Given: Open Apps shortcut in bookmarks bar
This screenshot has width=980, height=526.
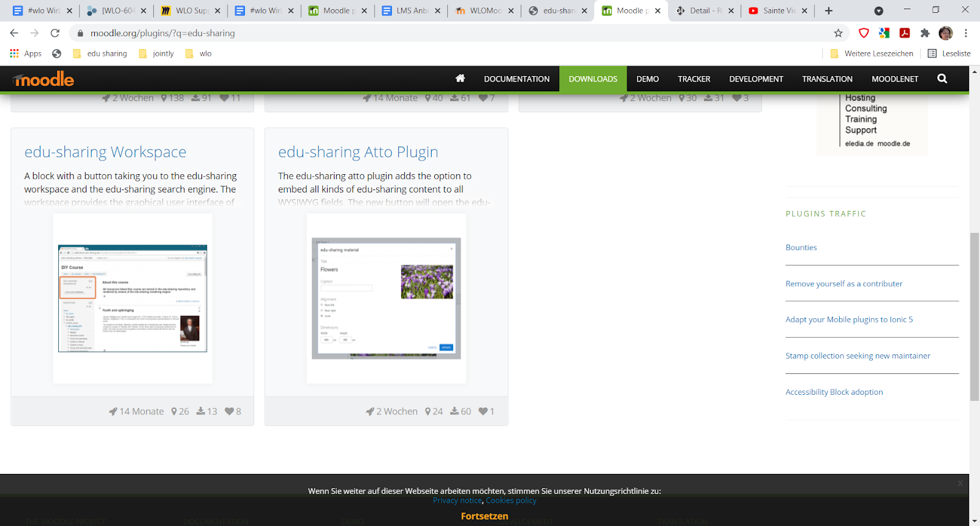Looking at the screenshot, I should 26,53.
